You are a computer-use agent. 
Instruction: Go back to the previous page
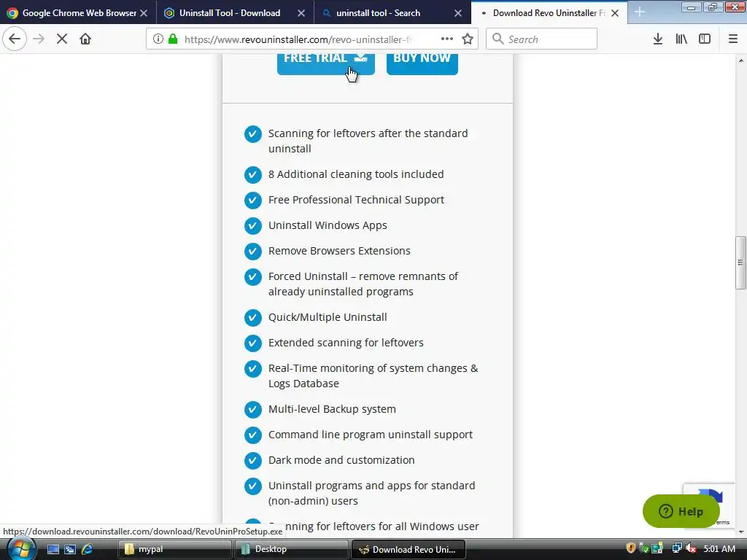point(15,39)
